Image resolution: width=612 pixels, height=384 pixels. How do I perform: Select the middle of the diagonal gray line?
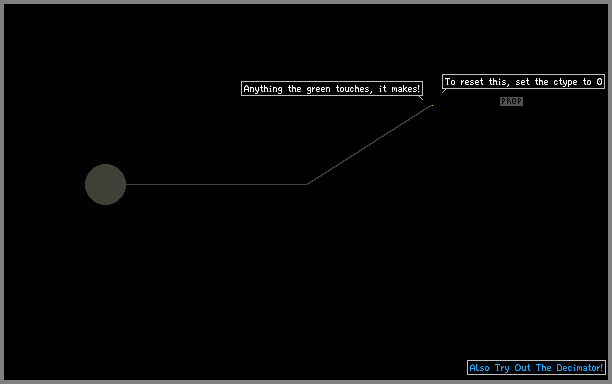369,145
